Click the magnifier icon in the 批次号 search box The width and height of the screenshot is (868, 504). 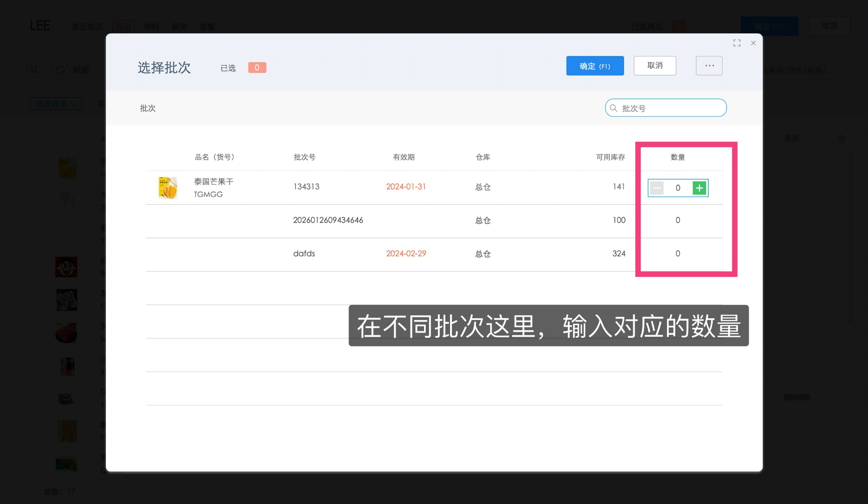[x=613, y=108]
